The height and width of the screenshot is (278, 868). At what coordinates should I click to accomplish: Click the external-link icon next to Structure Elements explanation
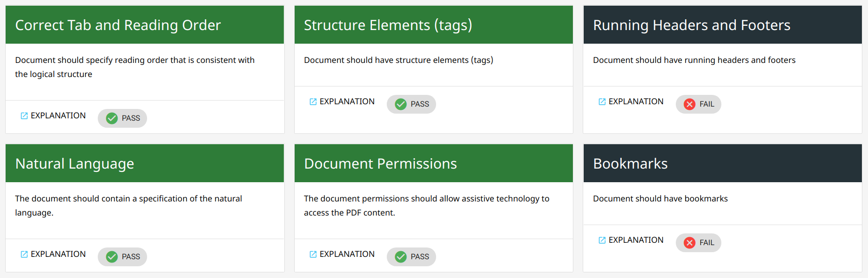313,101
